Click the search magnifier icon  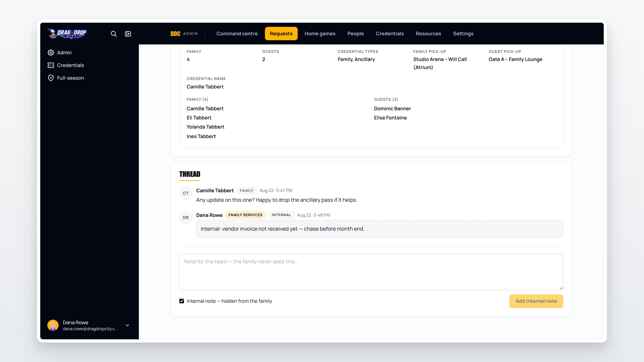pyautogui.click(x=114, y=34)
